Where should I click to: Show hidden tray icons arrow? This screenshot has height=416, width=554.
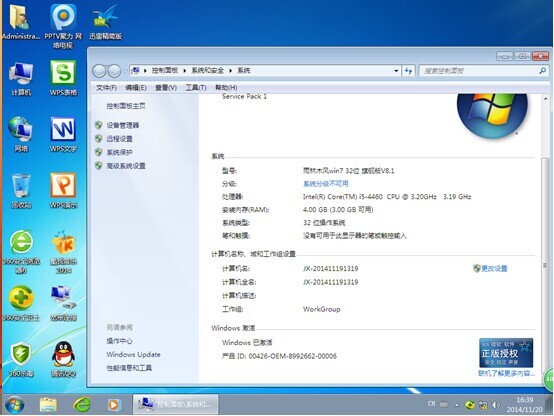click(x=457, y=405)
